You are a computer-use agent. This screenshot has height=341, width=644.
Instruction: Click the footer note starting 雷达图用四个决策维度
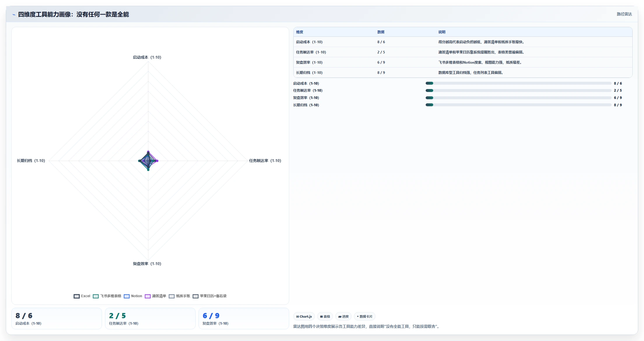point(367,327)
